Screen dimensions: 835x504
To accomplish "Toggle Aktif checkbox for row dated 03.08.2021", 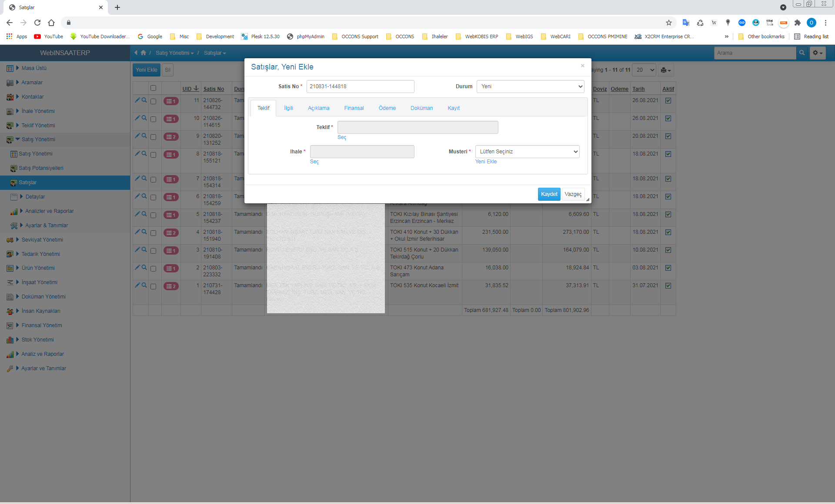I will pos(668,268).
